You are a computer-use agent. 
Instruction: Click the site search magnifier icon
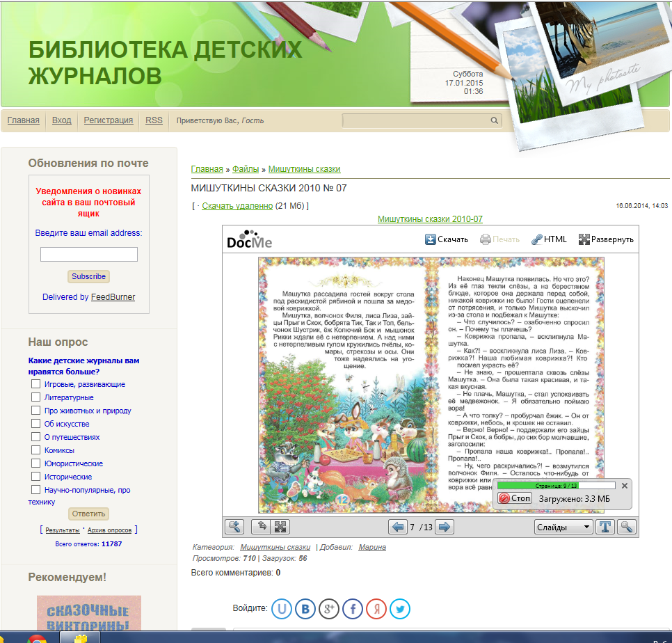click(494, 120)
